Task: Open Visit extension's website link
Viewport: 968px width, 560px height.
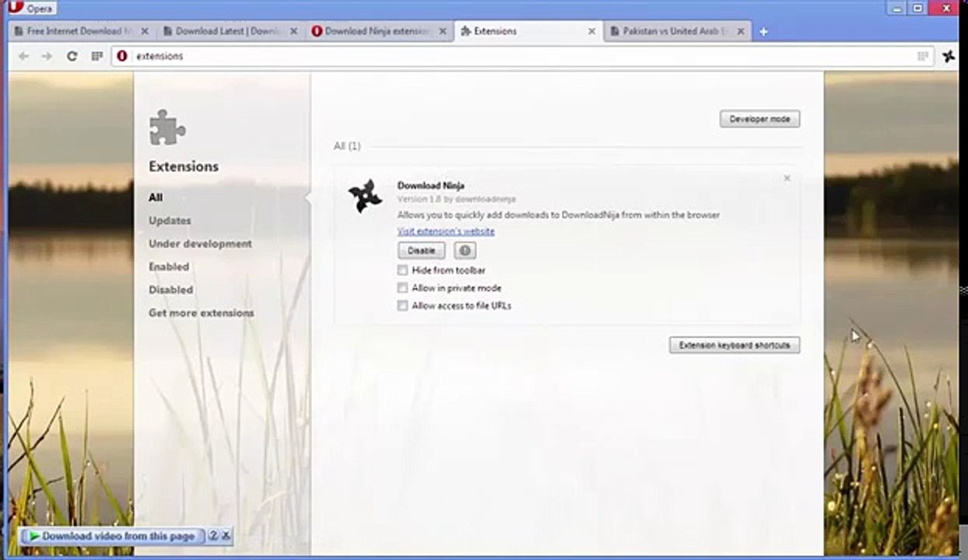Action: coord(446,231)
